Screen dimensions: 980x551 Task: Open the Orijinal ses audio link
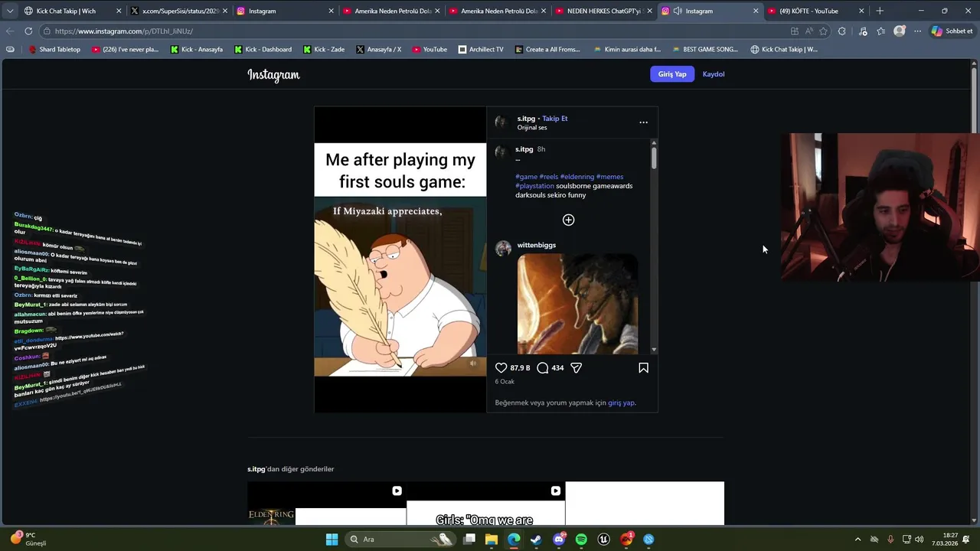pyautogui.click(x=532, y=128)
